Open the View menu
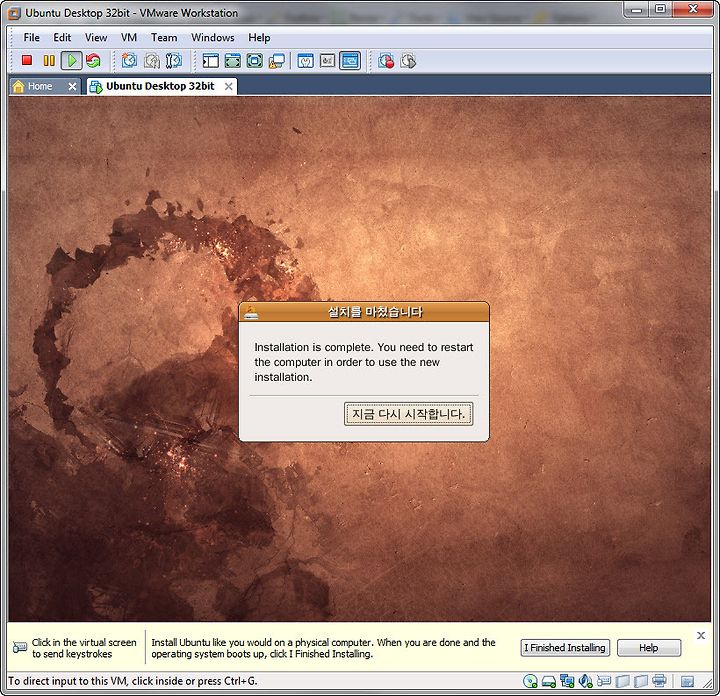720x696 pixels. pyautogui.click(x=96, y=38)
